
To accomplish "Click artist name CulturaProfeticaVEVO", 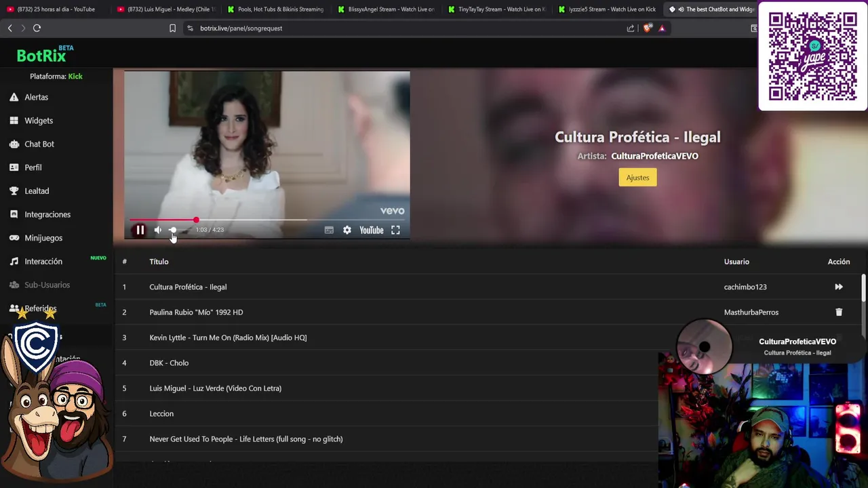I will coord(654,156).
